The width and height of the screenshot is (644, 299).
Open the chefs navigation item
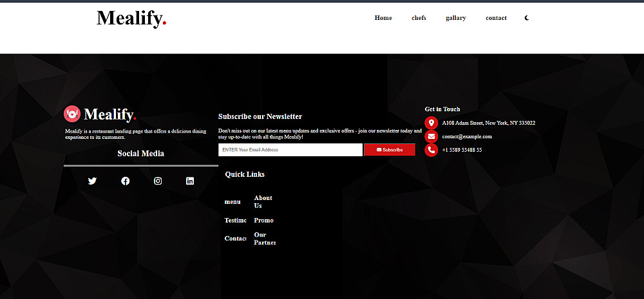[419, 18]
